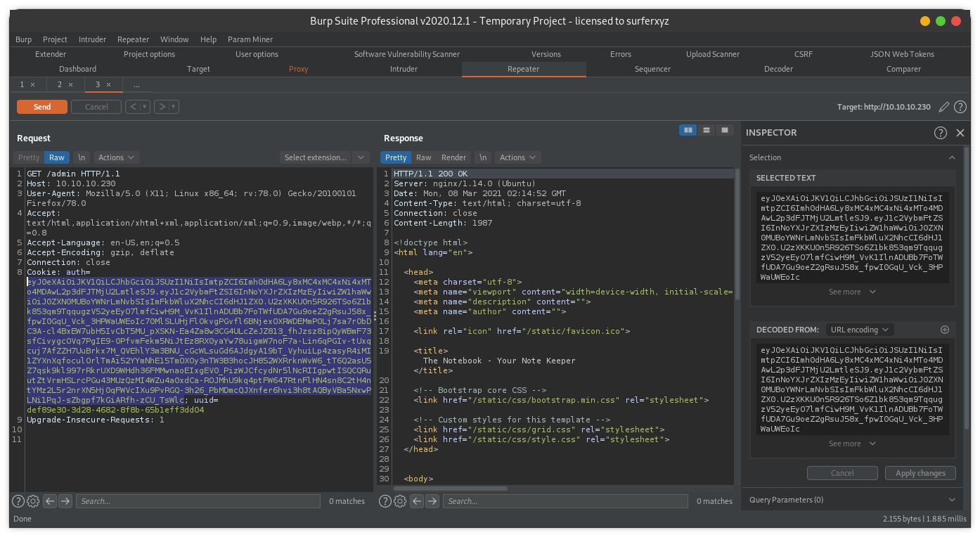Switch request view to Raw
The height and width of the screenshot is (537, 980).
(x=57, y=157)
